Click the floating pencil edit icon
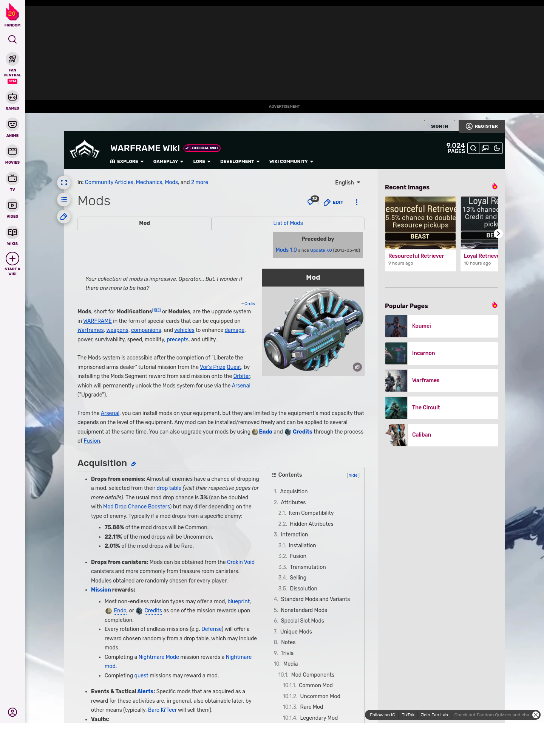Screen dimensions: 544x756 pyautogui.click(x=64, y=217)
